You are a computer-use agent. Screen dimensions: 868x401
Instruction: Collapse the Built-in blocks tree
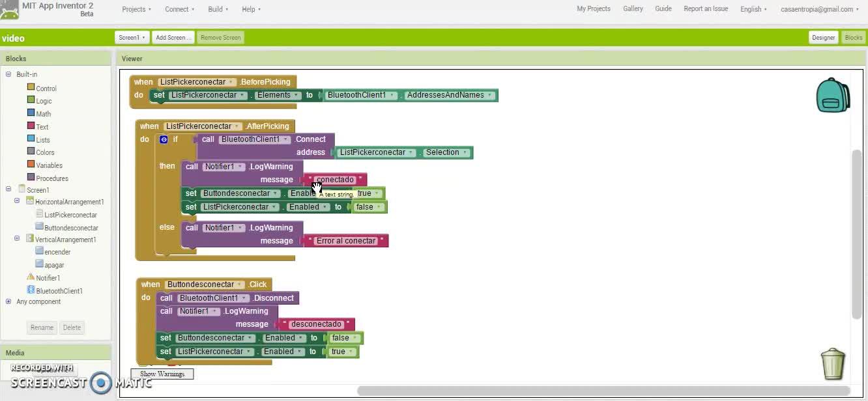point(8,74)
